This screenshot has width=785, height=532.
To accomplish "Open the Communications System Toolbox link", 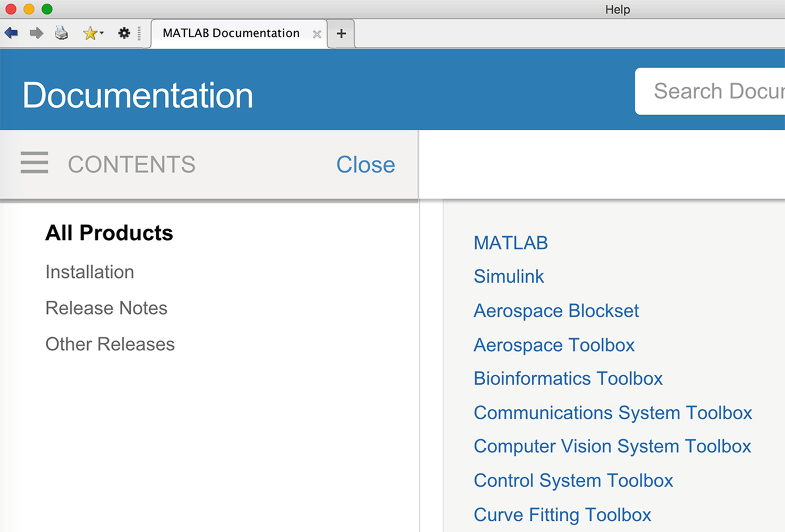I will (613, 413).
